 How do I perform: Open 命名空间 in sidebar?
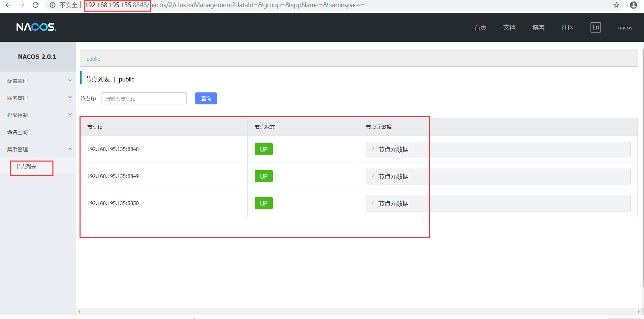[x=38, y=132]
